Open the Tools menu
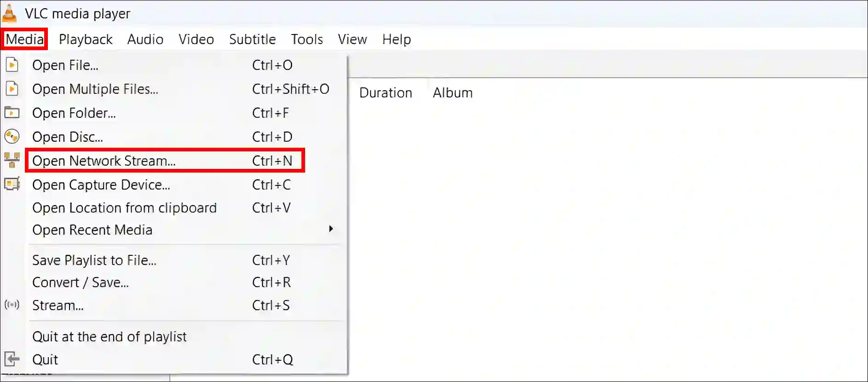The height and width of the screenshot is (382, 868). 307,39
